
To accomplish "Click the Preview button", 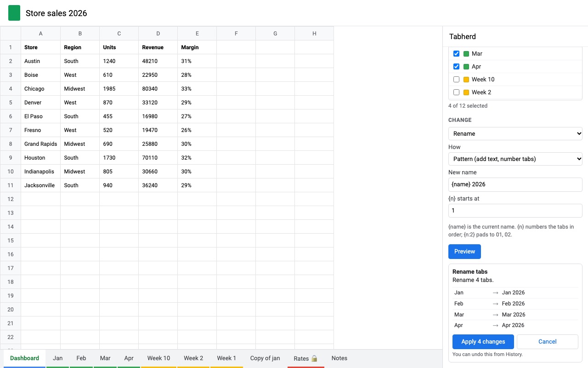I will tap(464, 252).
